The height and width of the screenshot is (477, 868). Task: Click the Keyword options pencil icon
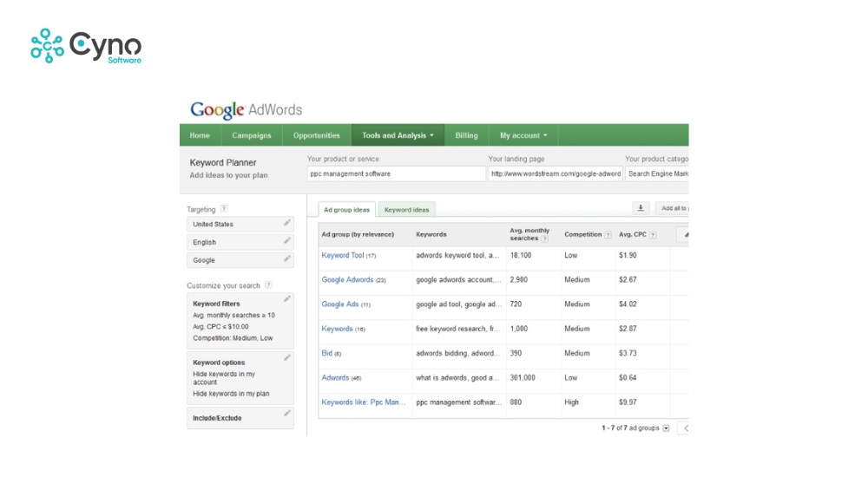pyautogui.click(x=287, y=357)
